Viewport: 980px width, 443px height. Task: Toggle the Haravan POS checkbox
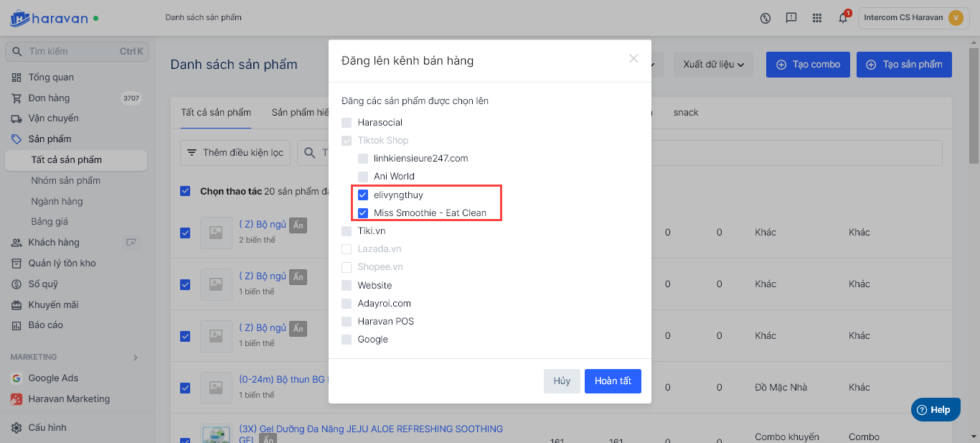pyautogui.click(x=347, y=322)
